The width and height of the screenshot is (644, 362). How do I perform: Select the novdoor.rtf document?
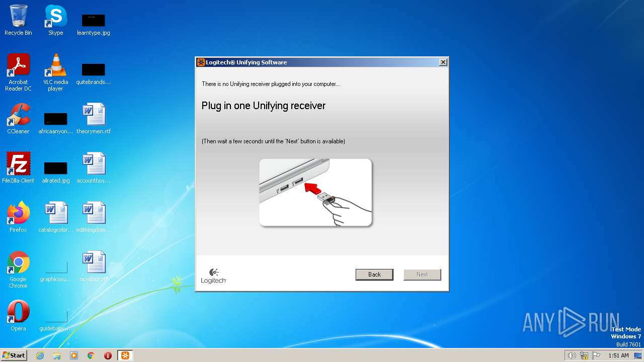tap(94, 266)
